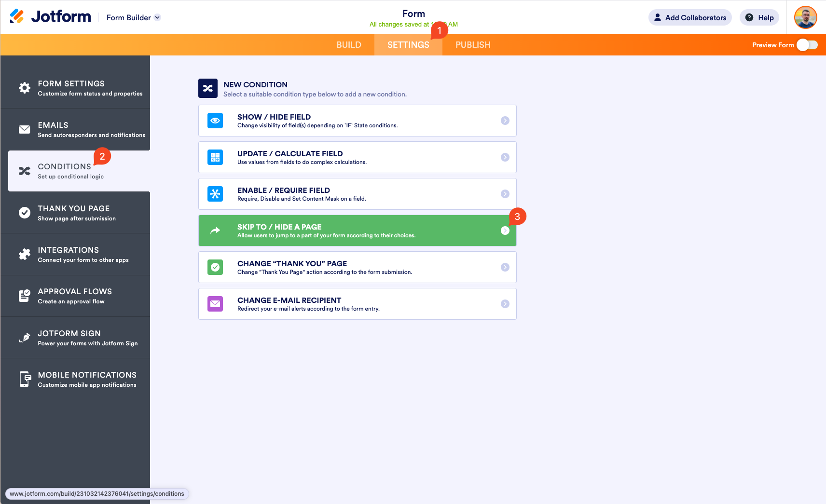Click the Change E-mail Recipient envelope icon
The height and width of the screenshot is (504, 826).
pyautogui.click(x=215, y=304)
